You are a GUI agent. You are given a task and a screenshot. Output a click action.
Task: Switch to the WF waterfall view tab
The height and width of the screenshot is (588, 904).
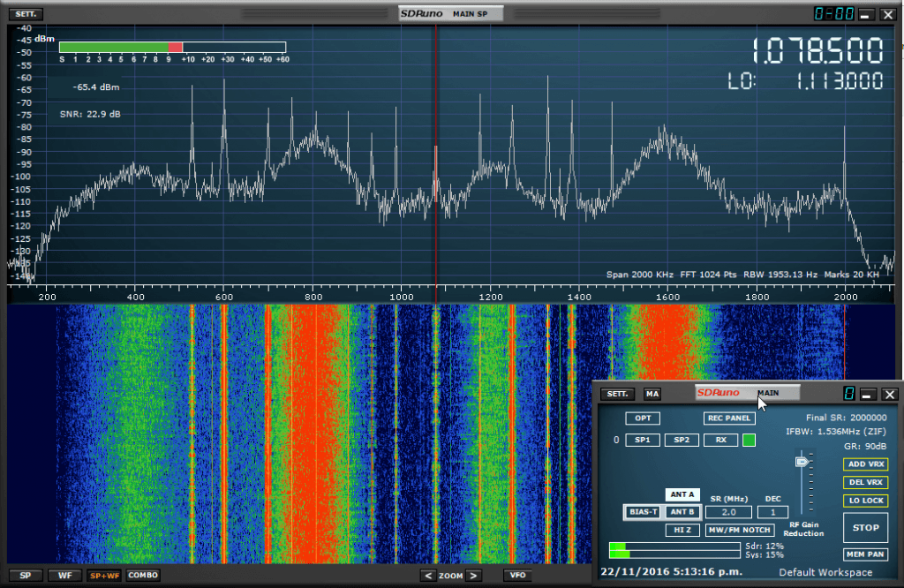click(x=64, y=575)
